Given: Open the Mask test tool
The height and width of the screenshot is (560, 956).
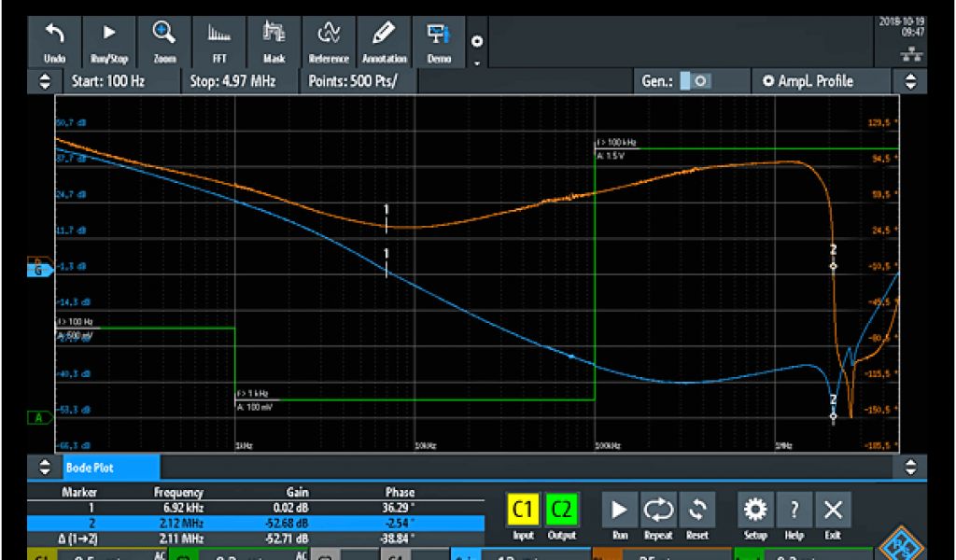Looking at the screenshot, I should [274, 42].
